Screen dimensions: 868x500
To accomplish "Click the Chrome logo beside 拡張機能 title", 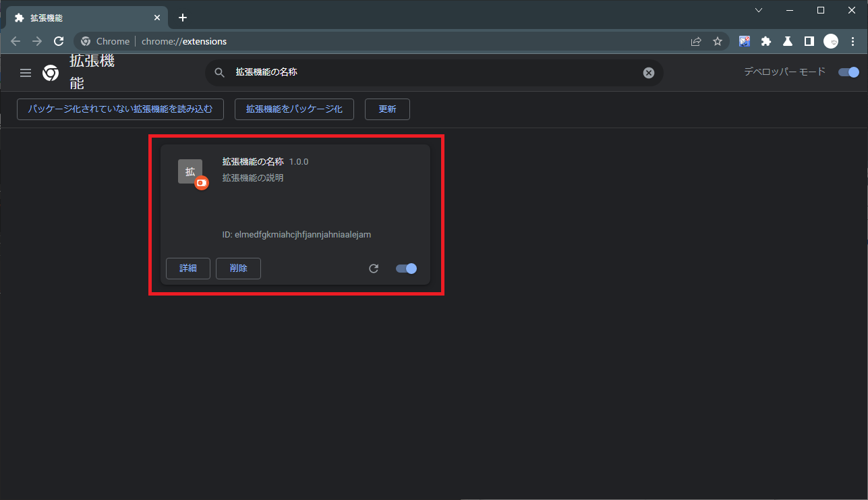I will 51,73.
